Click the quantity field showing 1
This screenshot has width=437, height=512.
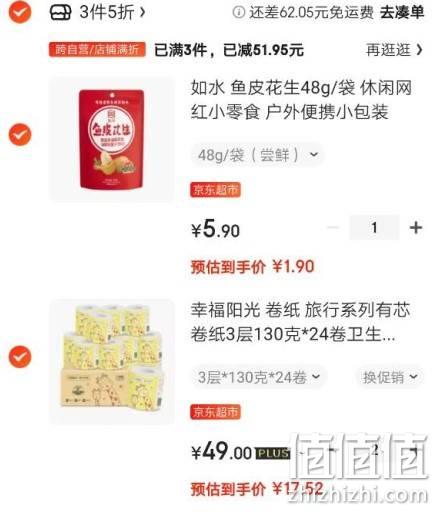[x=374, y=228]
